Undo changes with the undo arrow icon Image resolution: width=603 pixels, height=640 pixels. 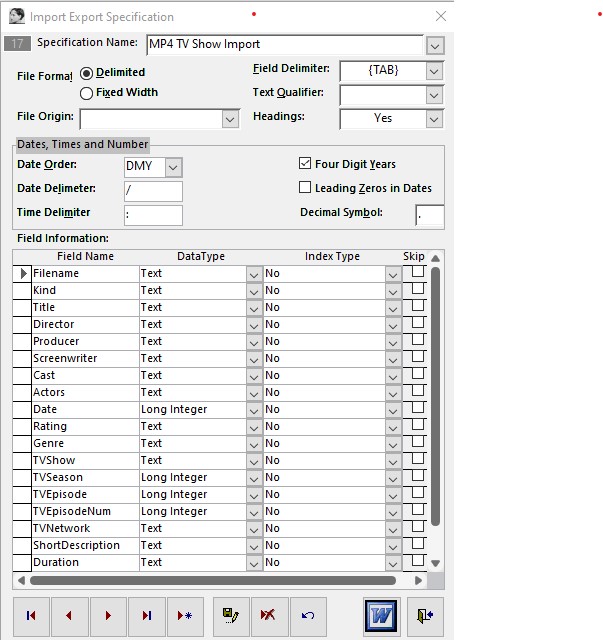pos(308,616)
